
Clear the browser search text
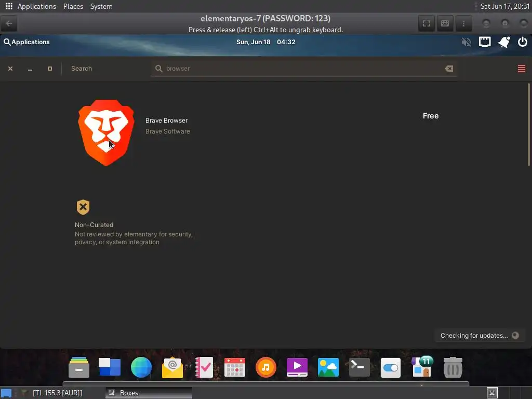[449, 69]
